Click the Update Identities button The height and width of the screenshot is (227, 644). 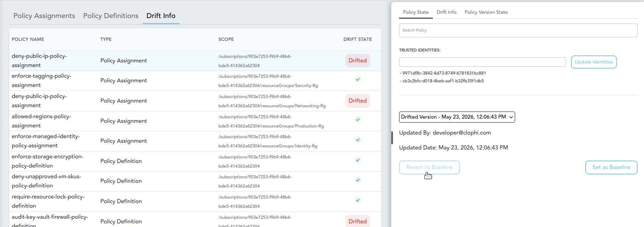[x=594, y=62]
